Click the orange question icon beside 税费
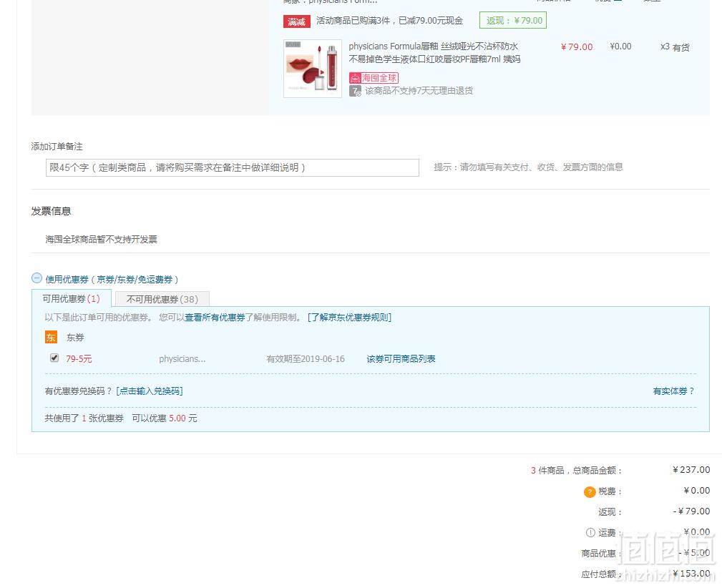This screenshot has width=722, height=588. click(590, 491)
